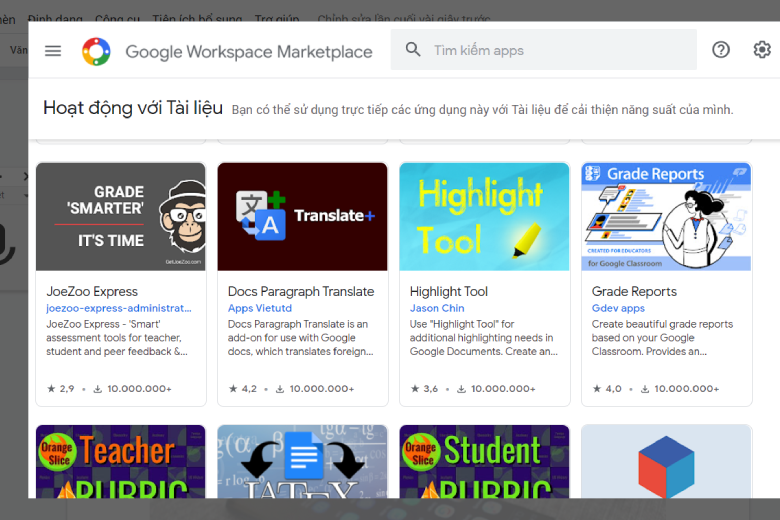780x520 pixels.
Task: Open the LaTeX docs add-on thumbnail
Action: [302, 462]
